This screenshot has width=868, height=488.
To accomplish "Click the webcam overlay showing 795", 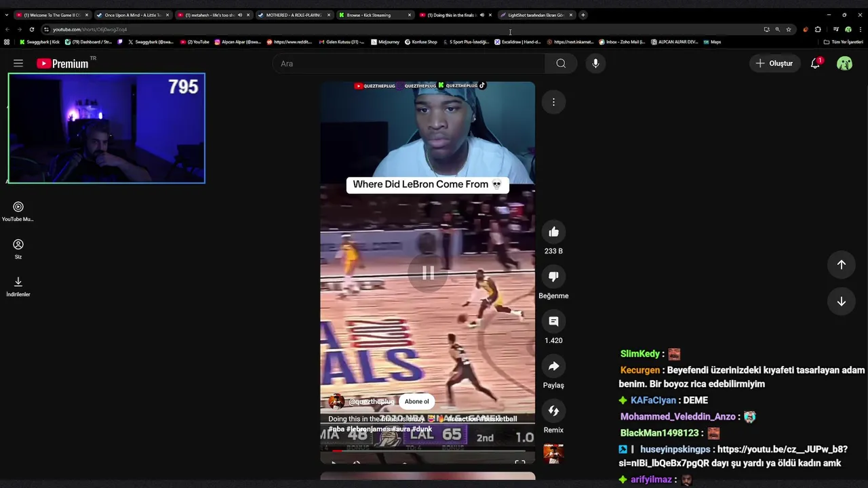I will [x=106, y=128].
